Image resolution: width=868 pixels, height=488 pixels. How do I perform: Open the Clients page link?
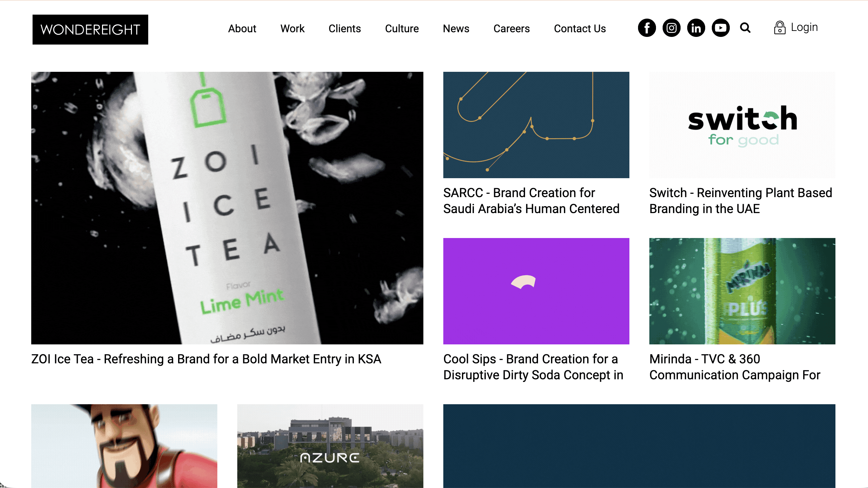pyautogui.click(x=344, y=29)
